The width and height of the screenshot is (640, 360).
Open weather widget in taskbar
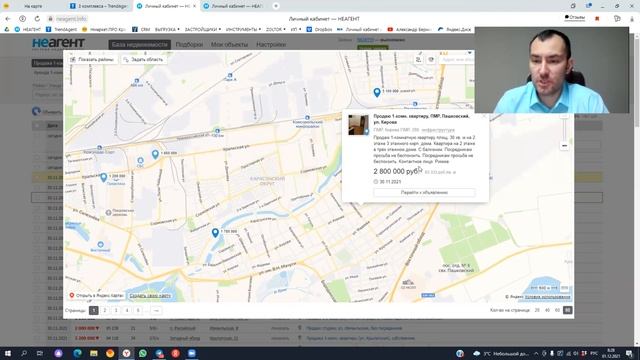[502, 353]
